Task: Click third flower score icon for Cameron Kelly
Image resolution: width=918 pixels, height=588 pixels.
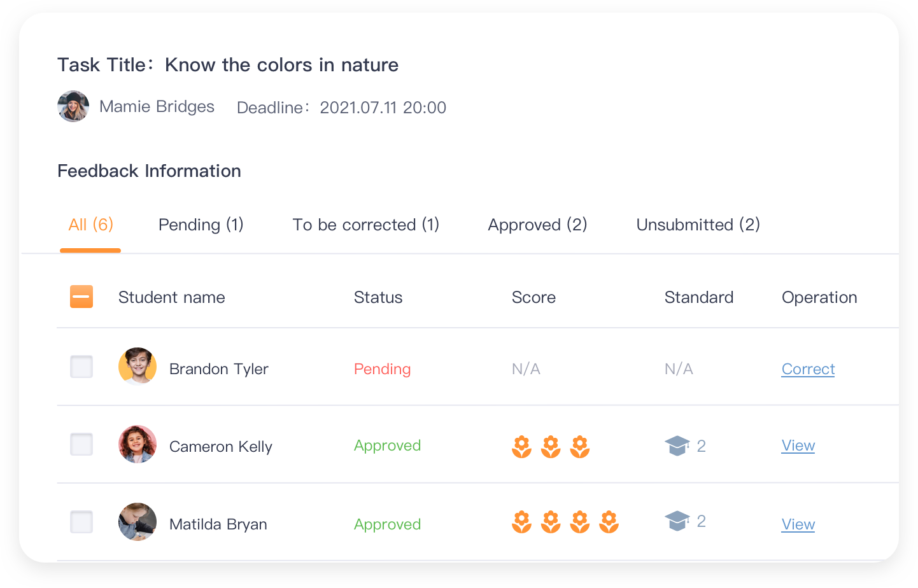Action: coord(580,447)
